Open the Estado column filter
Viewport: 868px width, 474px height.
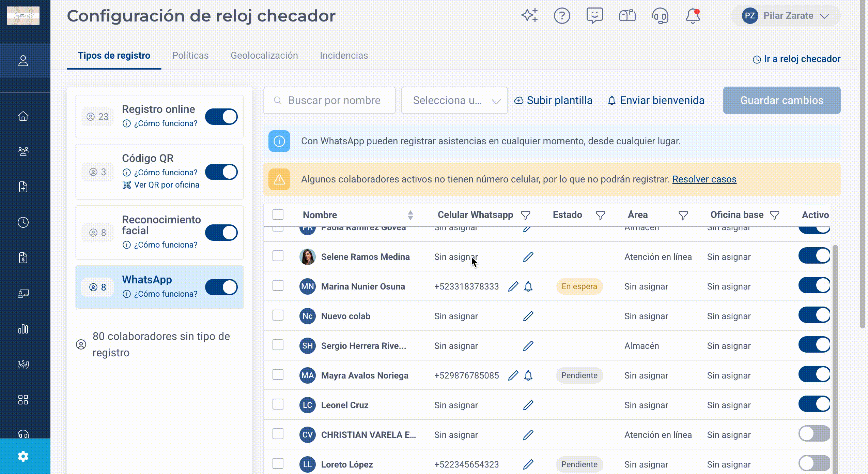click(x=600, y=215)
